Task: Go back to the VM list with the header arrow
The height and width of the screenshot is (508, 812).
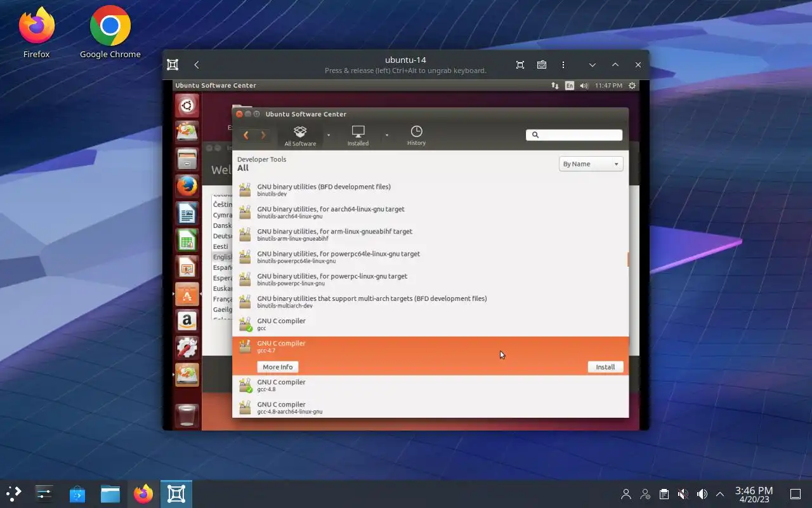Action: [x=197, y=65]
